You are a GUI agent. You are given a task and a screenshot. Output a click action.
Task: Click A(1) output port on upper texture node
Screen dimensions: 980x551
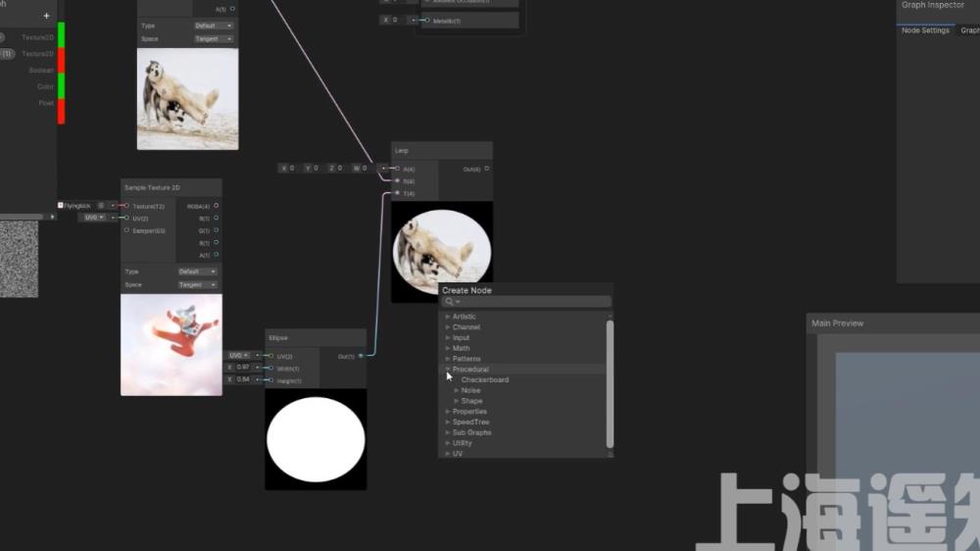tap(232, 9)
